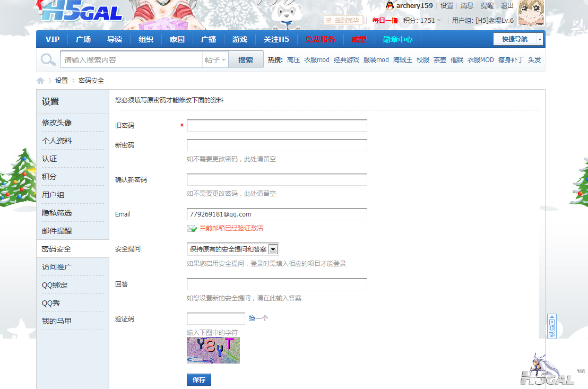Click the verified email envelope icon
588x389 pixels.
click(x=192, y=228)
